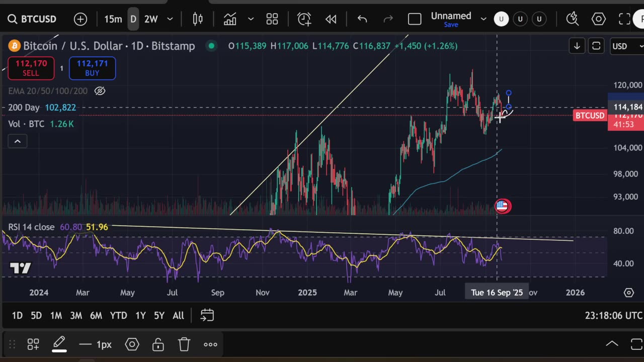Click the panel maximize icon at bottom right

click(637, 344)
